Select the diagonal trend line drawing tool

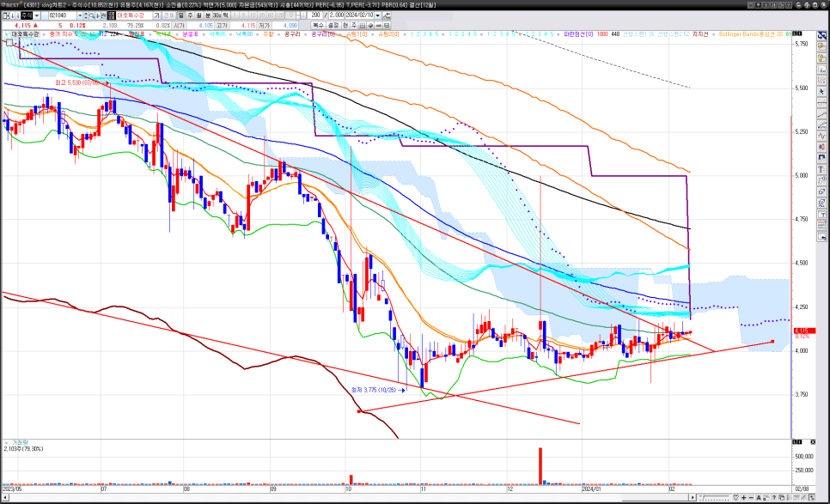tap(821, 113)
